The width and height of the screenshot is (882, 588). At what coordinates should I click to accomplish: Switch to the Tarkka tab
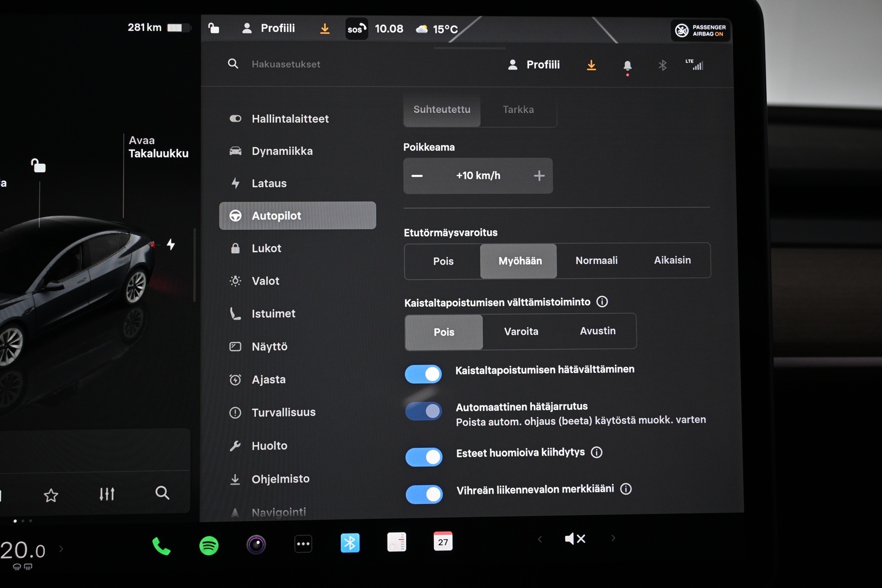click(x=518, y=110)
